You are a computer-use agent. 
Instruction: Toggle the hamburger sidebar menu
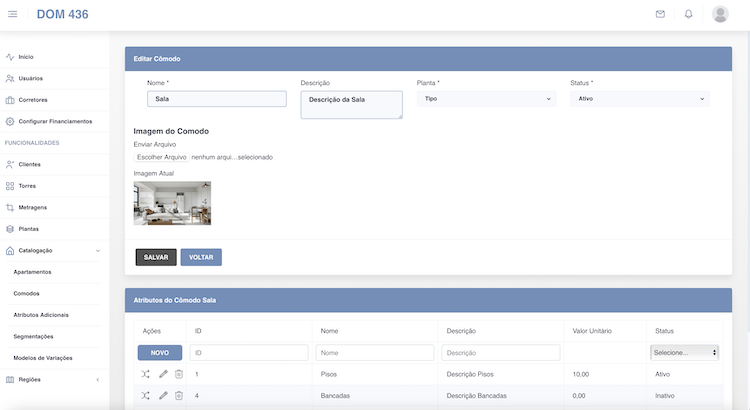12,14
